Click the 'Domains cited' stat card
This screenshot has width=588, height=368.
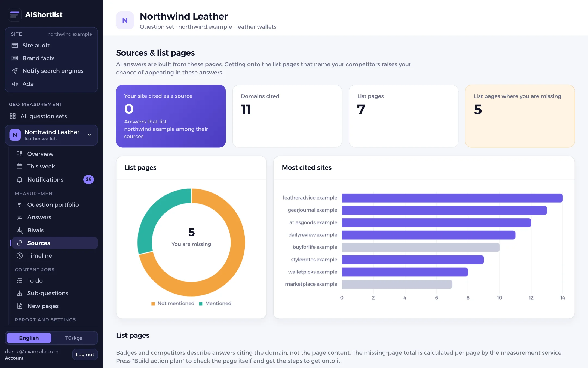[x=287, y=116]
